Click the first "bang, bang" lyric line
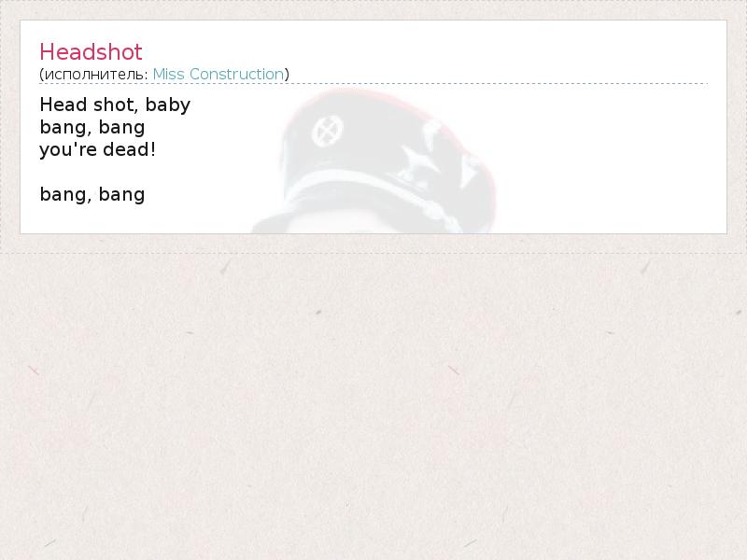This screenshot has height=560, width=747. tap(92, 128)
